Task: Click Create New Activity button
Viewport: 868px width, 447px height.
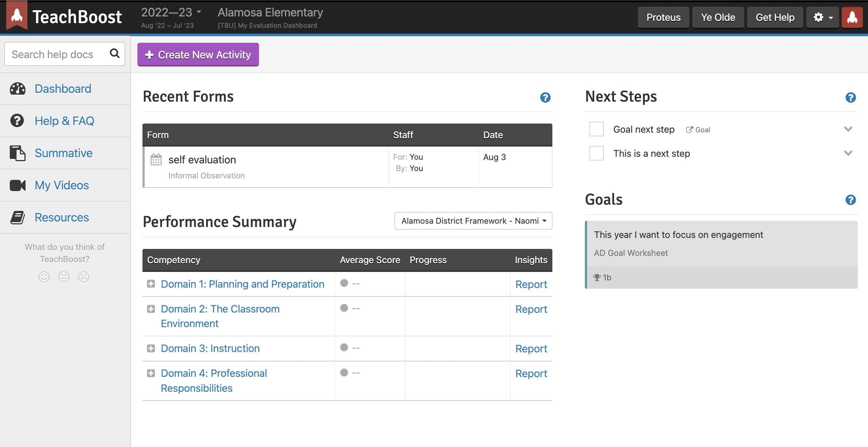Action: pyautogui.click(x=198, y=54)
